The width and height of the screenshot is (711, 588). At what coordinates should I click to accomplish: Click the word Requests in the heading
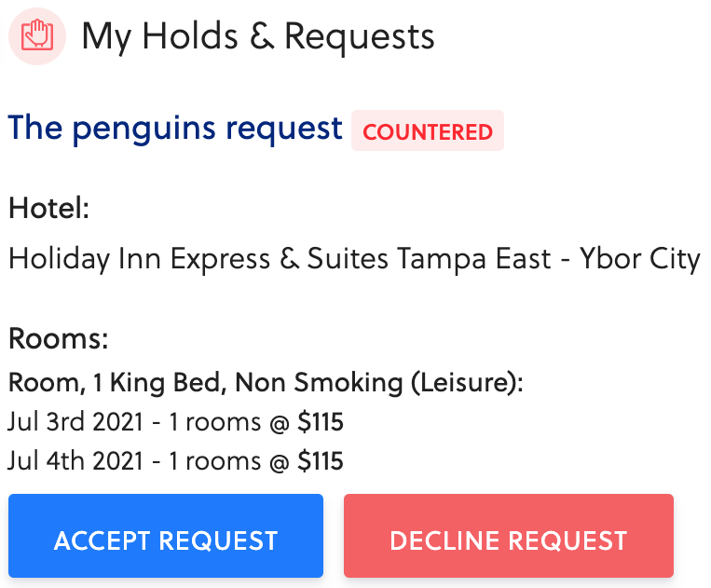(359, 36)
